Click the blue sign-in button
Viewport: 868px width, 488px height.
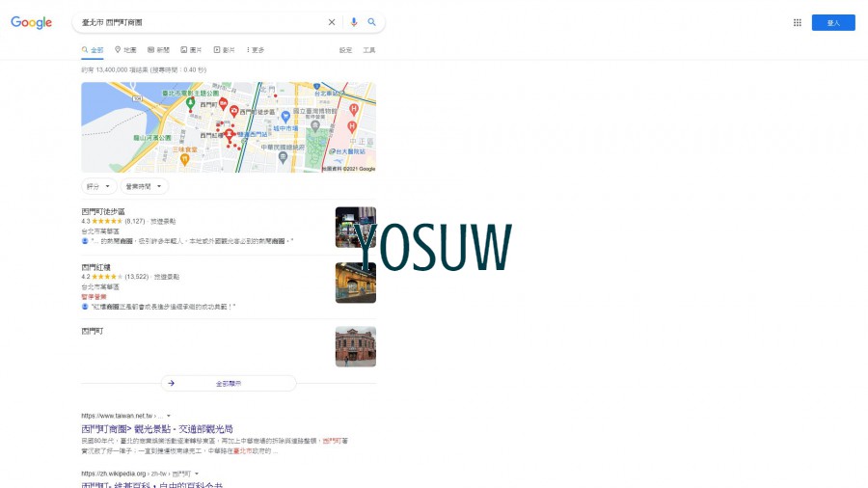point(833,23)
